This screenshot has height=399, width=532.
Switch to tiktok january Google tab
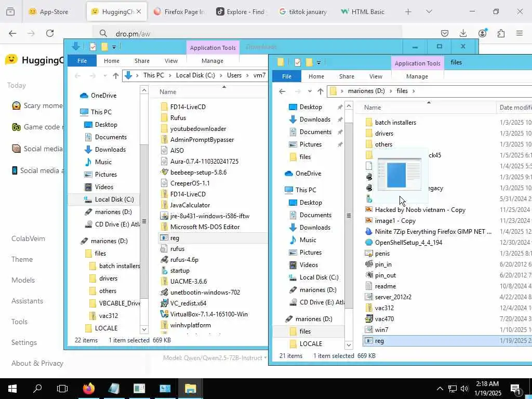tap(303, 12)
